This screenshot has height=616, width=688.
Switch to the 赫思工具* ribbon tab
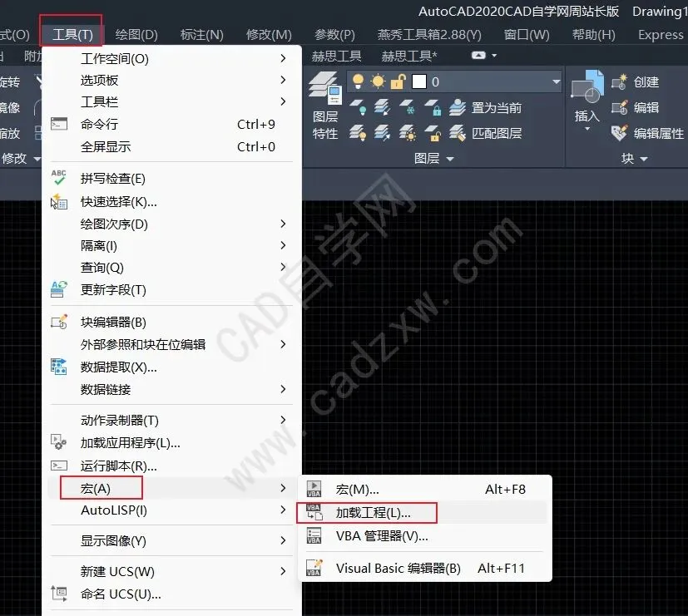[x=409, y=56]
